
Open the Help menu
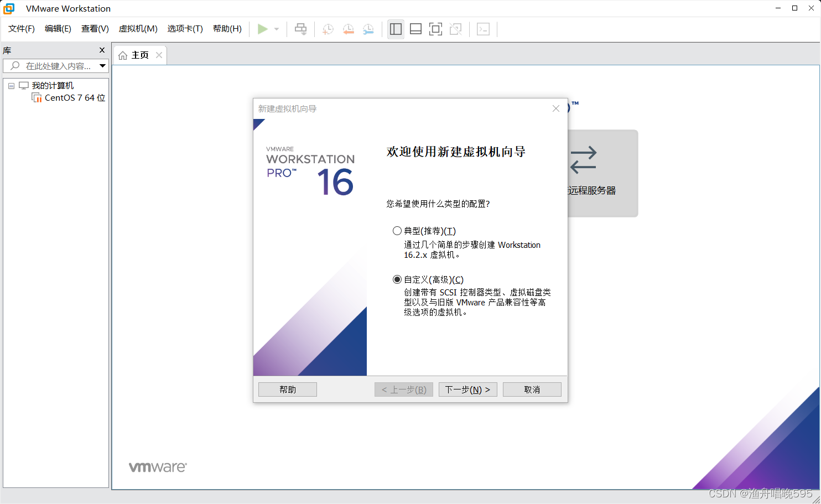(227, 29)
